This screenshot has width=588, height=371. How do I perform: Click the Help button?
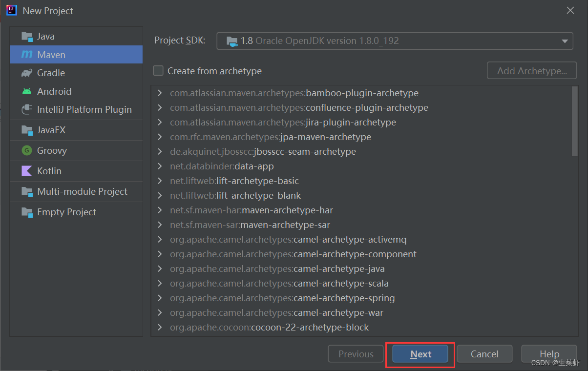[x=549, y=354]
